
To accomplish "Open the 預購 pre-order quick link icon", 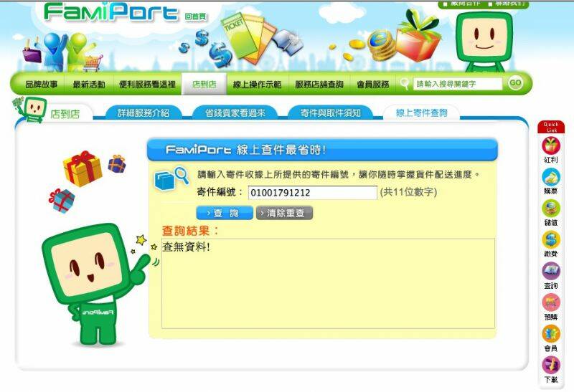I will tap(551, 304).
